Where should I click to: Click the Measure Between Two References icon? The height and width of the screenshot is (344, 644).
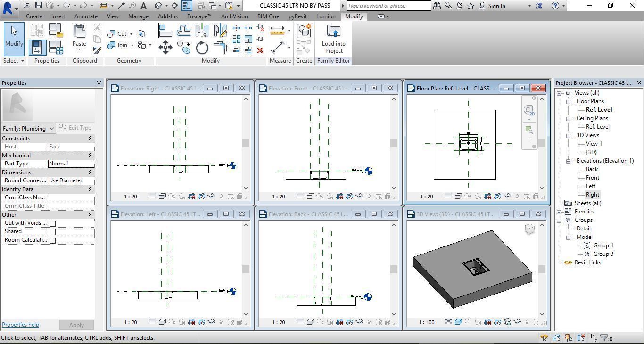click(277, 31)
